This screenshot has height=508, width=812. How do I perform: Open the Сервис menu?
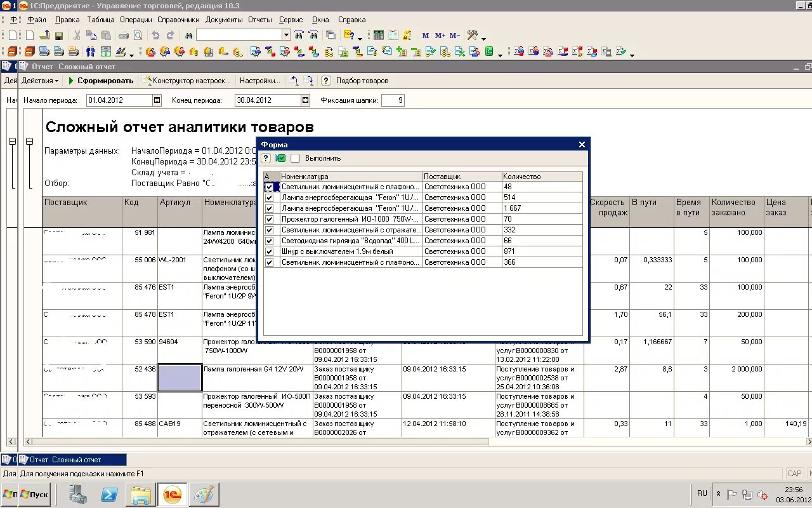point(291,20)
